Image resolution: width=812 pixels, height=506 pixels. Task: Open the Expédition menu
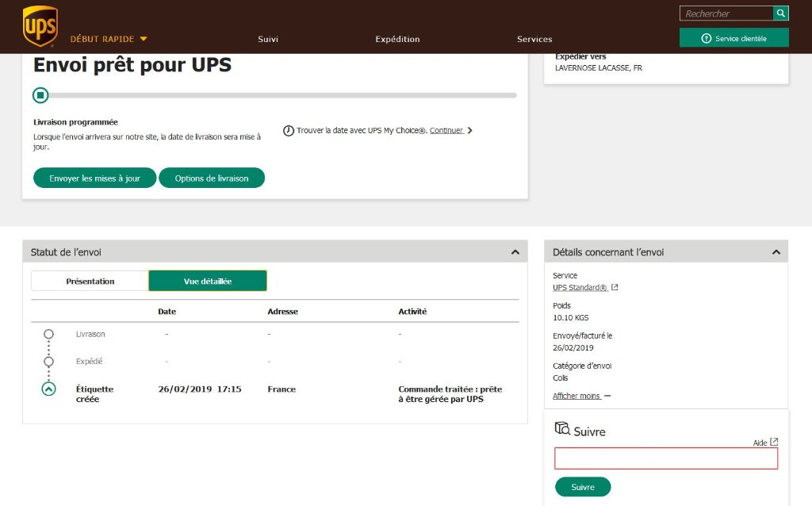click(x=397, y=39)
